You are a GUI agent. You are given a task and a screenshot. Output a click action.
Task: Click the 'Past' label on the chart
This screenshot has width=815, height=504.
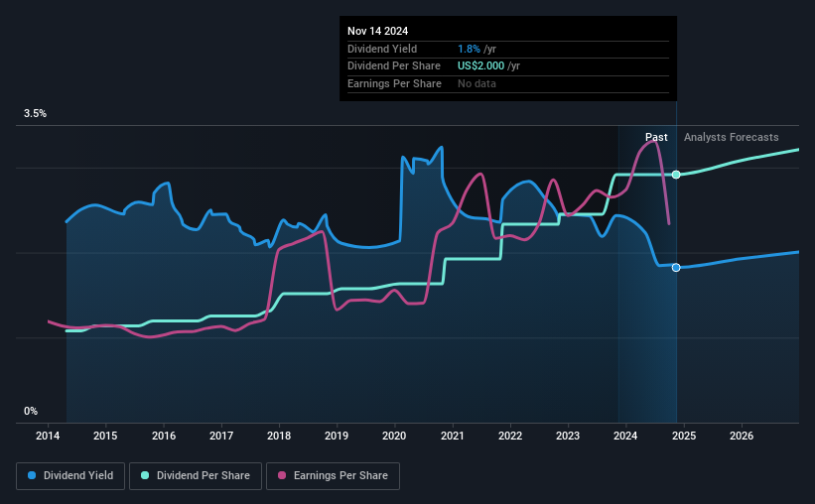tap(656, 137)
